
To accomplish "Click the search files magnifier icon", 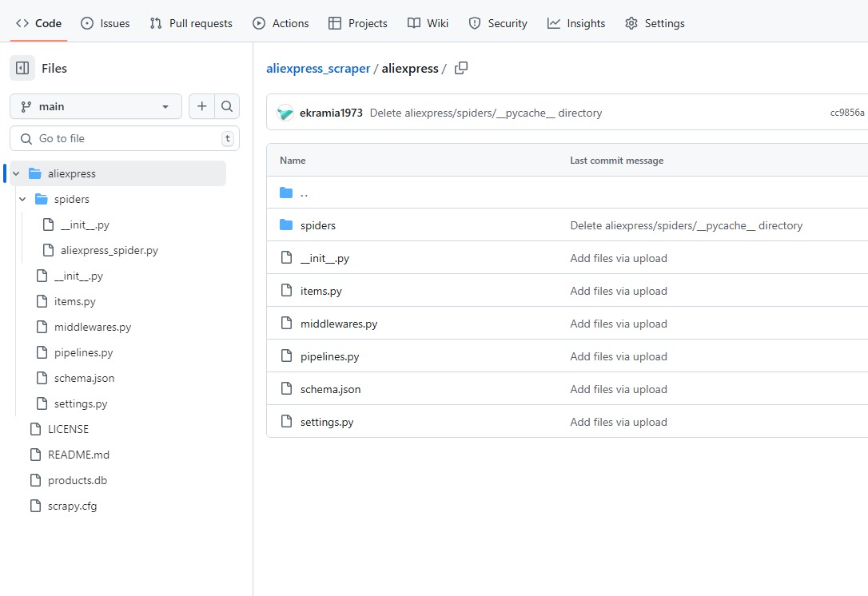I will click(x=227, y=106).
